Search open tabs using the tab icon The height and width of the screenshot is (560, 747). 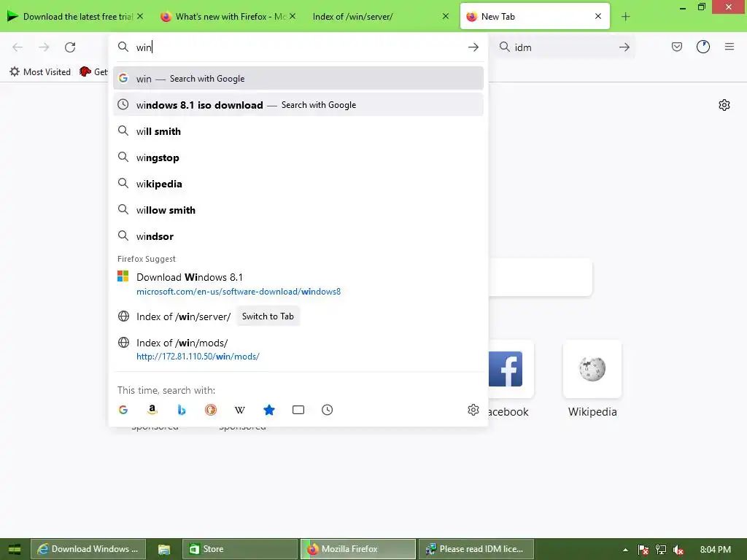click(298, 410)
